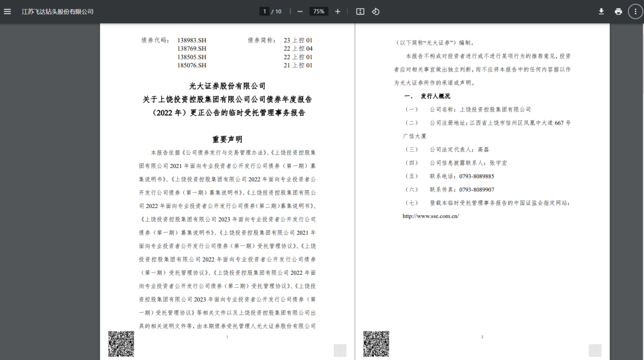Rotate the document counterclockwise

tap(376, 11)
